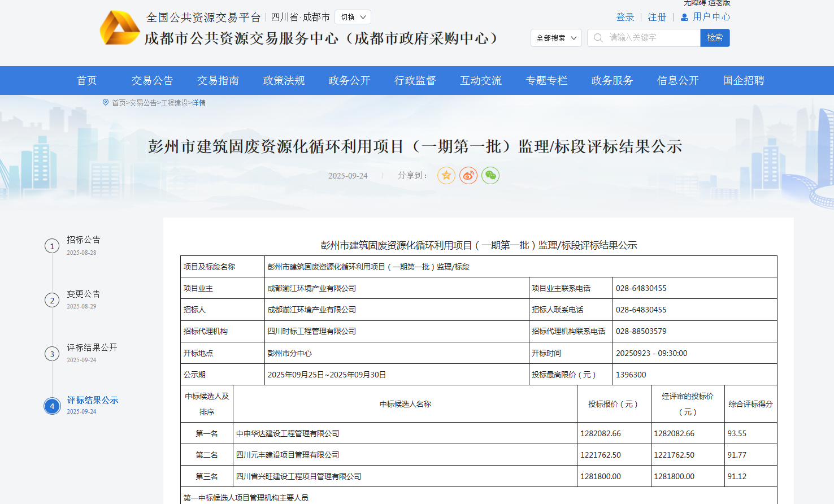The height and width of the screenshot is (504, 834).
Task: Open the 国企招聘 navigation item
Action: tap(743, 81)
